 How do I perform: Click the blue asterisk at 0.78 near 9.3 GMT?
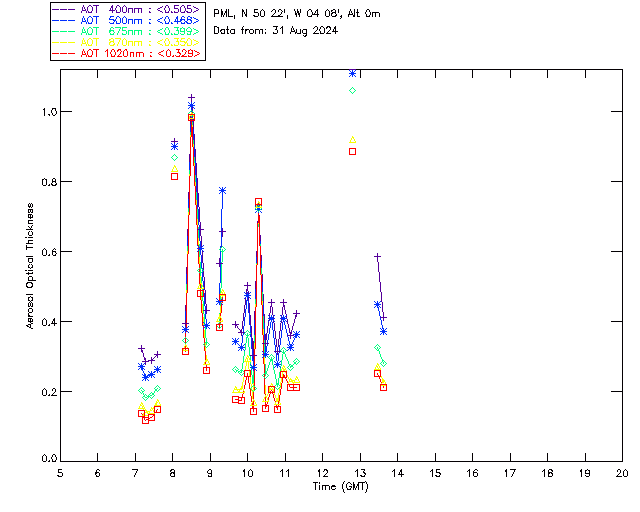click(x=222, y=191)
